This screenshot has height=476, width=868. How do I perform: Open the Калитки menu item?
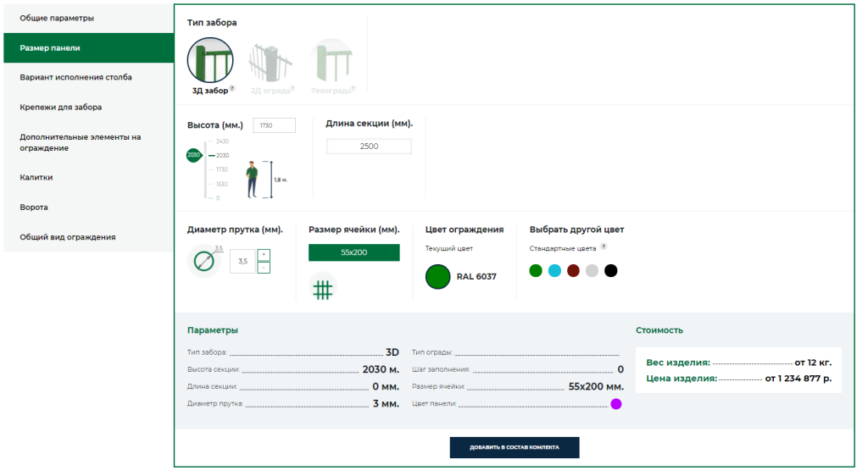point(36,177)
